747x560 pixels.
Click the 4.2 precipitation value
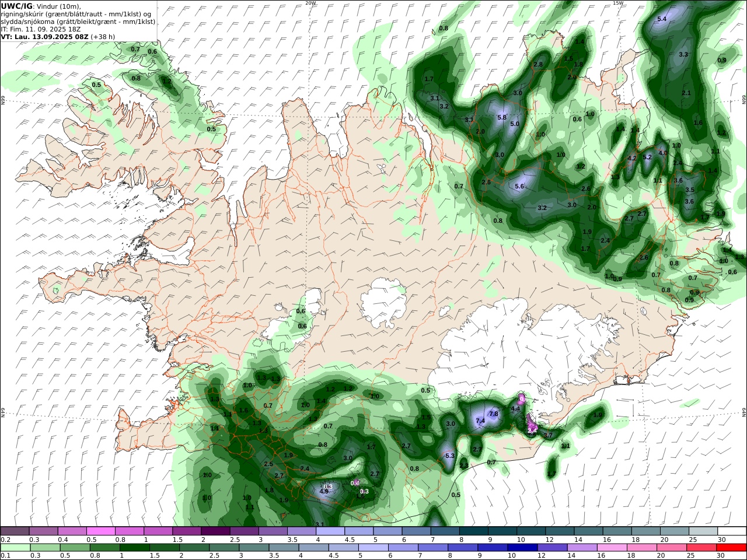tap(631, 158)
